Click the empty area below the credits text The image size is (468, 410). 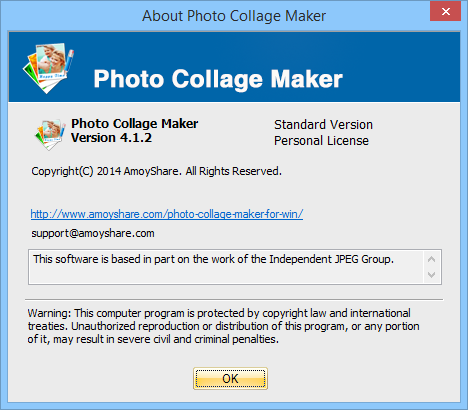[226, 275]
